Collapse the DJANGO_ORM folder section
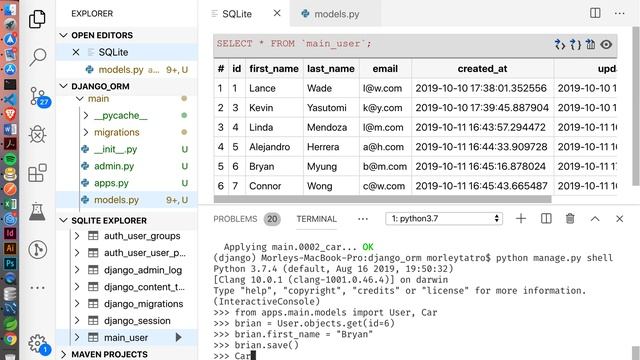Screen dimensions: 640x360 click(x=63, y=86)
